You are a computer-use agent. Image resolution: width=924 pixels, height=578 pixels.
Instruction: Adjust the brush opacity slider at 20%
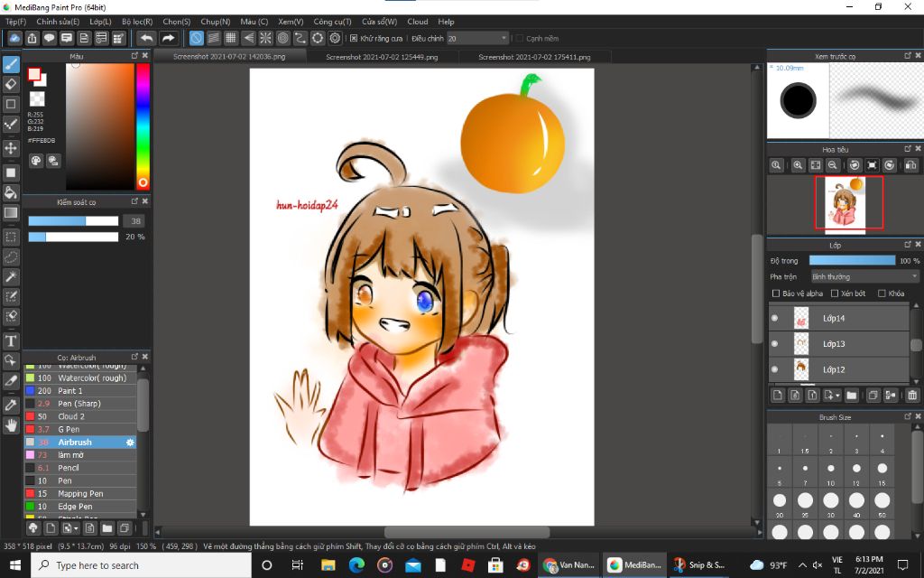click(74, 237)
